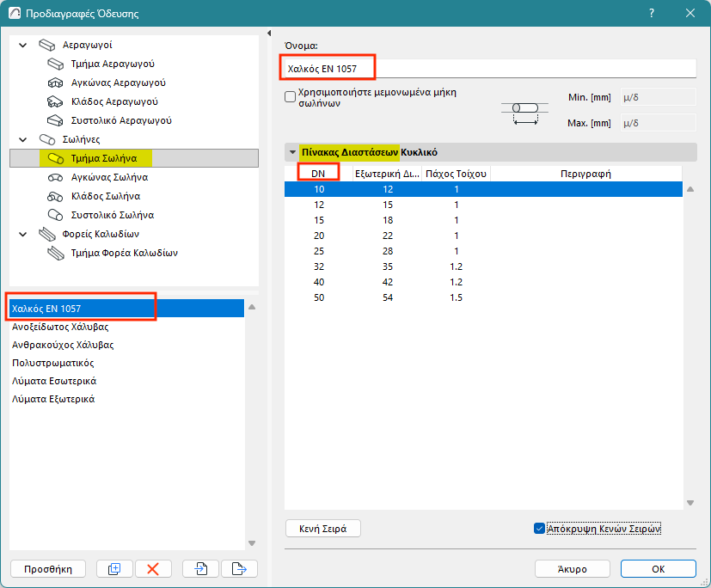Select Χαλκός EN 1057 in the preset list
The width and height of the screenshot is (711, 588).
pos(126,309)
